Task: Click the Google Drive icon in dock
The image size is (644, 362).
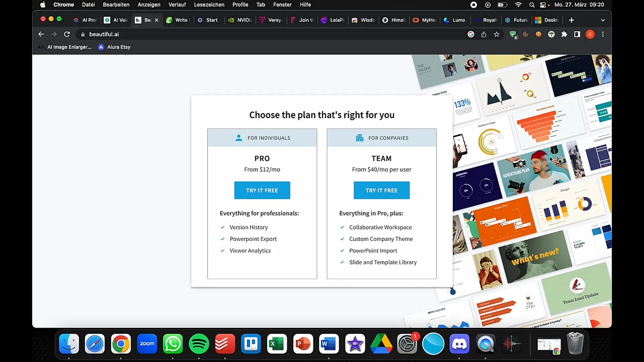Action: pyautogui.click(x=381, y=344)
